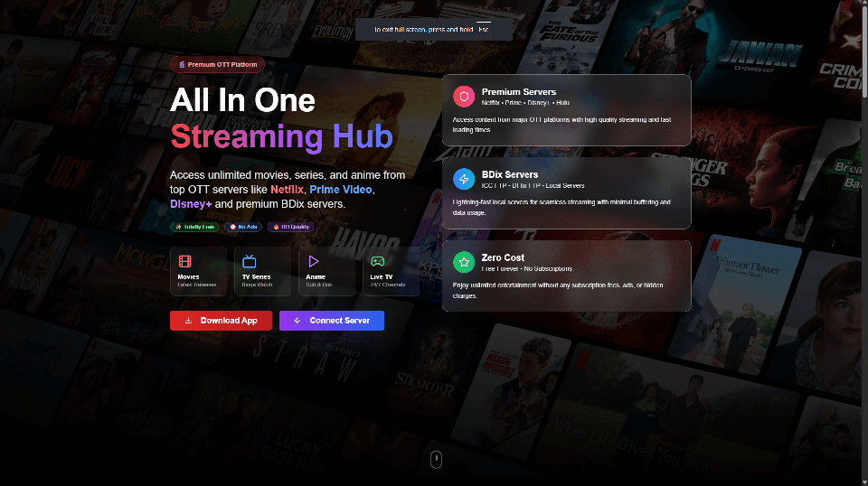Click the Premium OTT Platform badge

[x=217, y=64]
